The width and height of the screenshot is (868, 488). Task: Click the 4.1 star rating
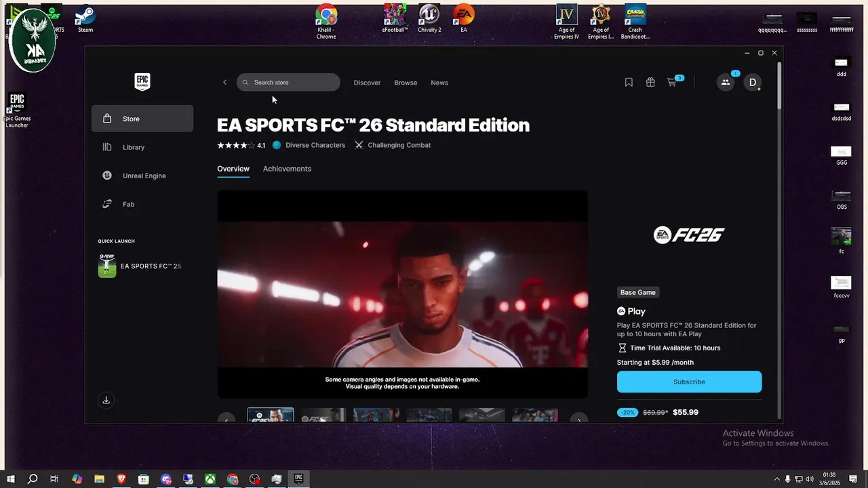(241, 145)
